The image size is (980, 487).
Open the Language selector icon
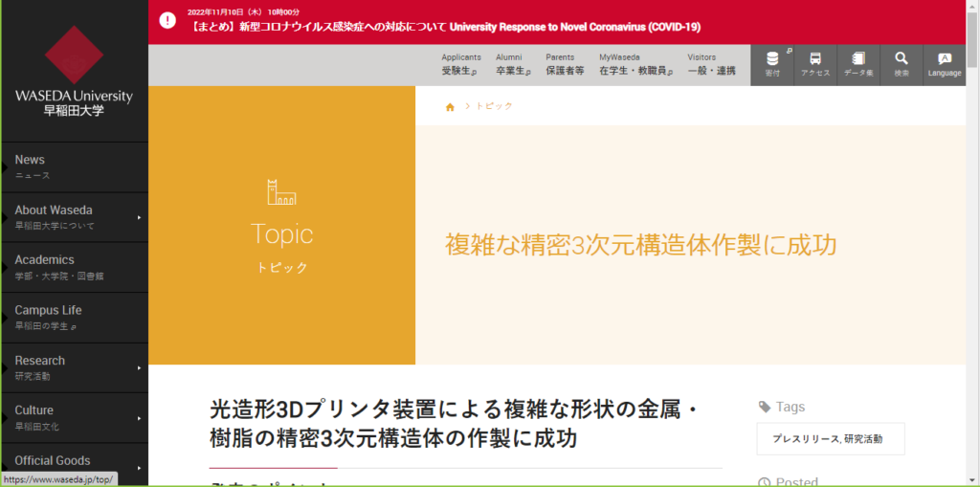tap(945, 64)
